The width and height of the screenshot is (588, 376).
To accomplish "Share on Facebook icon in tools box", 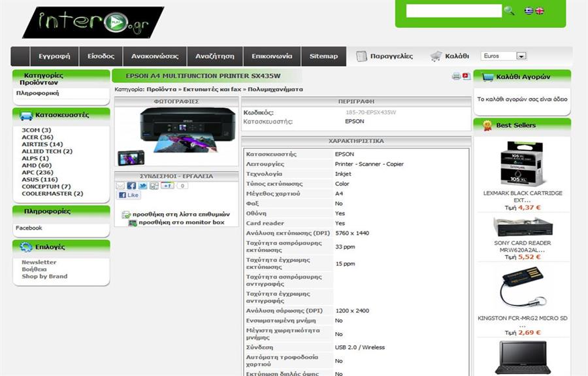I will tap(131, 186).
